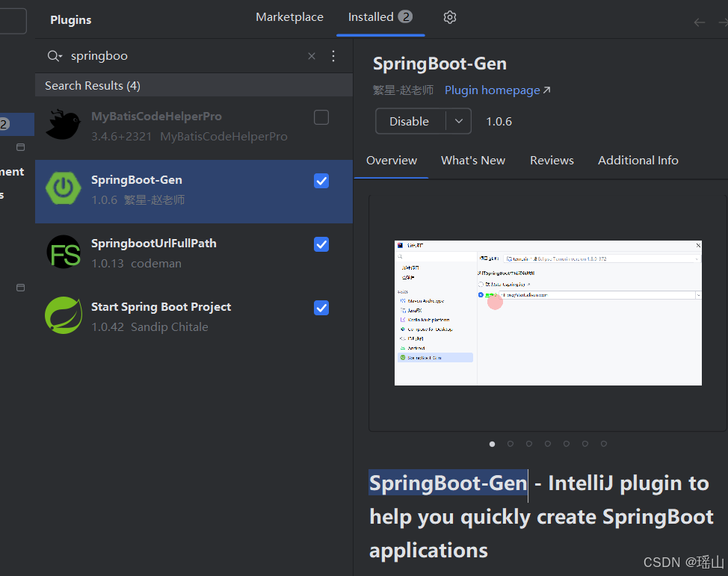Go back with the left arrow
Viewport: 728px width, 576px height.
pyautogui.click(x=699, y=22)
